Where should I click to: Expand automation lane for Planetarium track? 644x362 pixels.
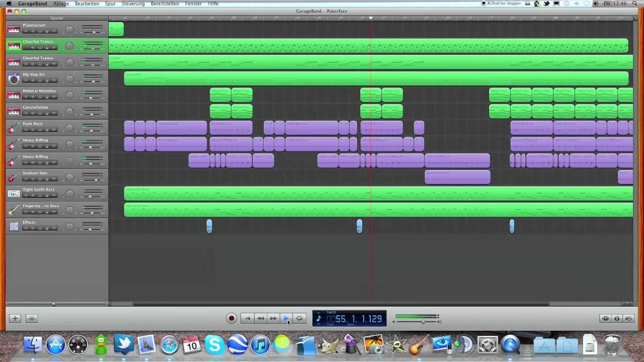click(54, 31)
